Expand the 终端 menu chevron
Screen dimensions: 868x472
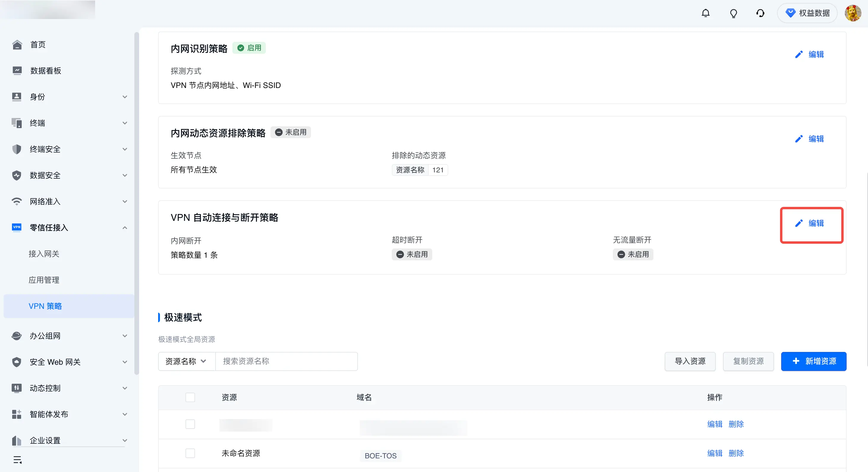[x=125, y=123]
